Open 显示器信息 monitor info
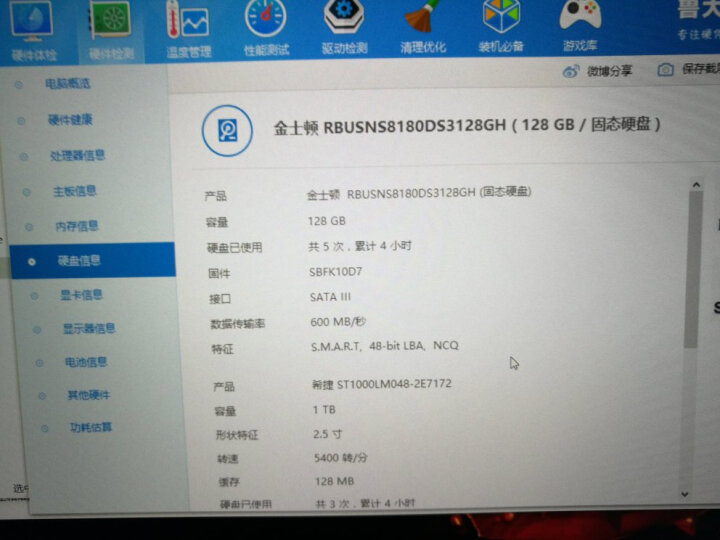Screen dimensions: 720x540 [x=89, y=328]
